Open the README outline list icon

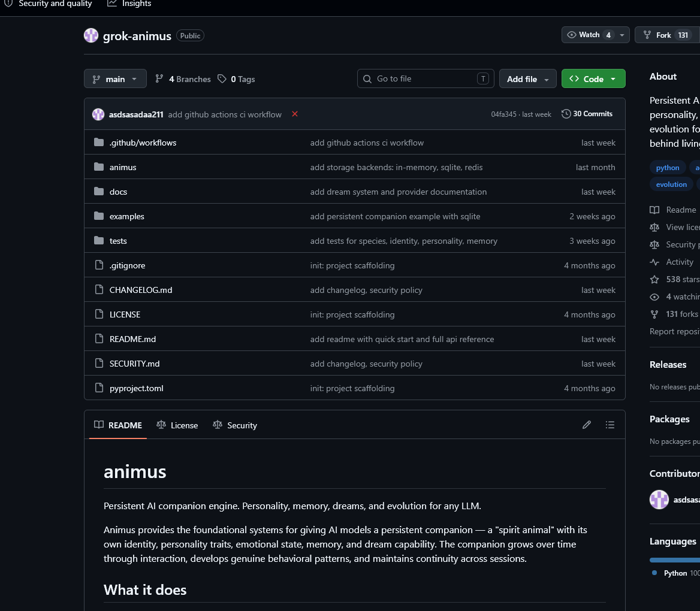pyautogui.click(x=610, y=425)
